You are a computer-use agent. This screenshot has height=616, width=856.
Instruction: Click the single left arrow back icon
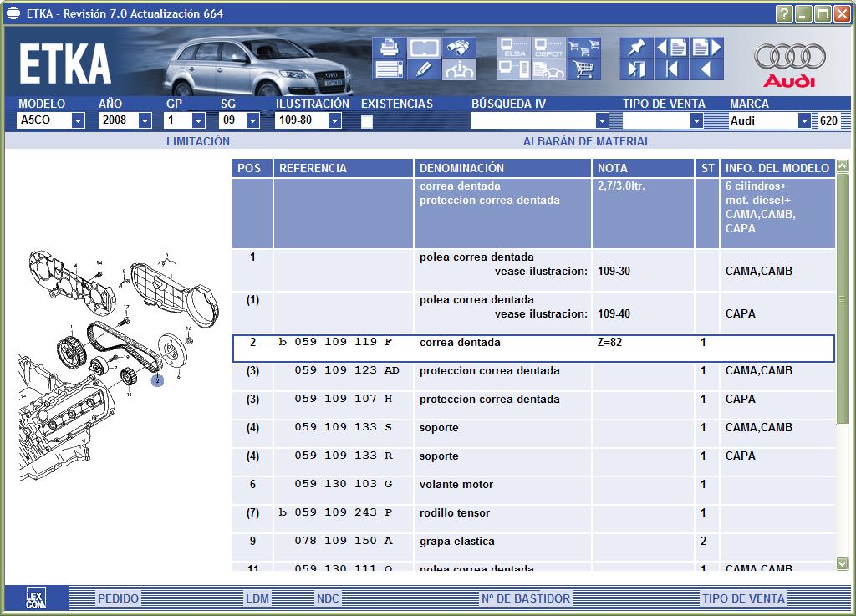[x=706, y=69]
